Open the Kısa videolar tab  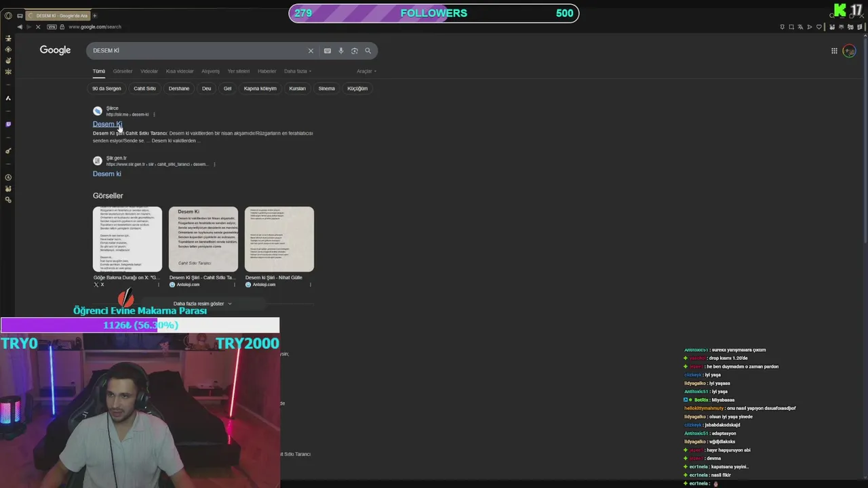point(180,71)
